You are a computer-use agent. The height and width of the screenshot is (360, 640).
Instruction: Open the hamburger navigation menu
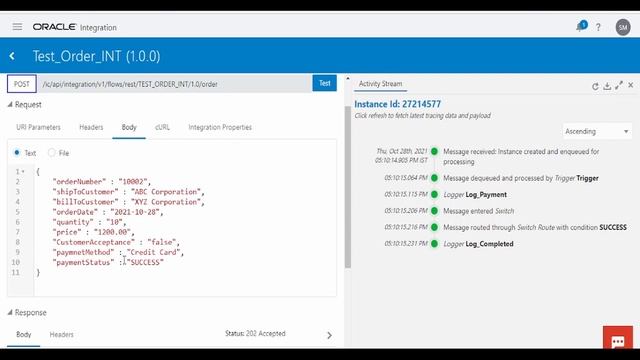[x=17, y=27]
